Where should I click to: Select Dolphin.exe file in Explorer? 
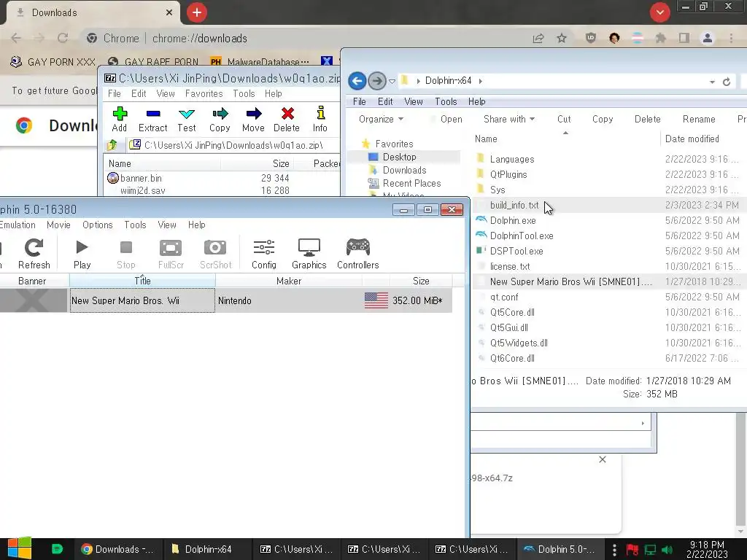[513, 220]
